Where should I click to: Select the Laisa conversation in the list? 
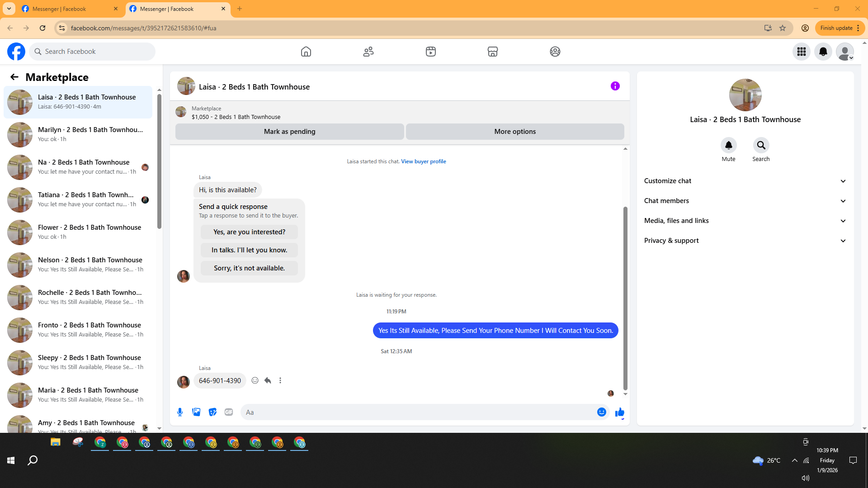point(78,102)
